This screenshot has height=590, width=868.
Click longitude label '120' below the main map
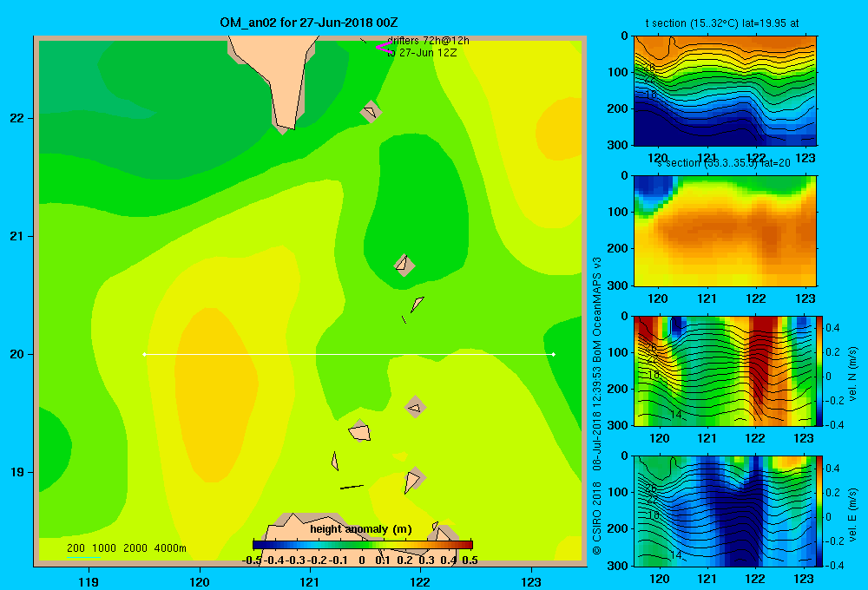click(200, 581)
